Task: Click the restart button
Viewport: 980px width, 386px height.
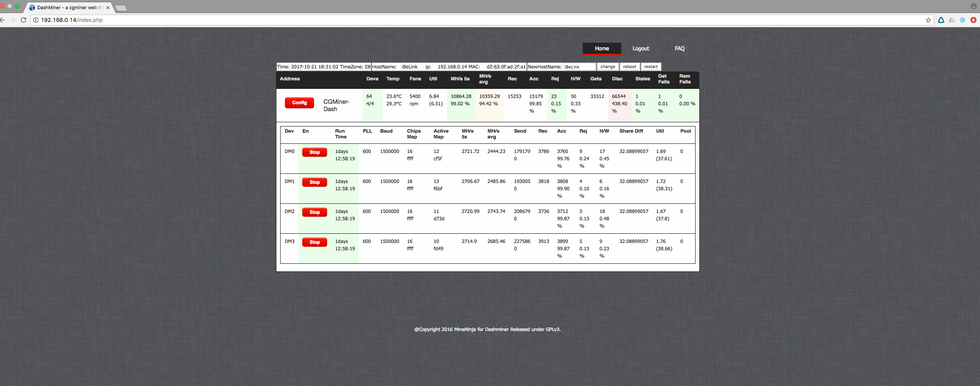Action: pyautogui.click(x=651, y=67)
